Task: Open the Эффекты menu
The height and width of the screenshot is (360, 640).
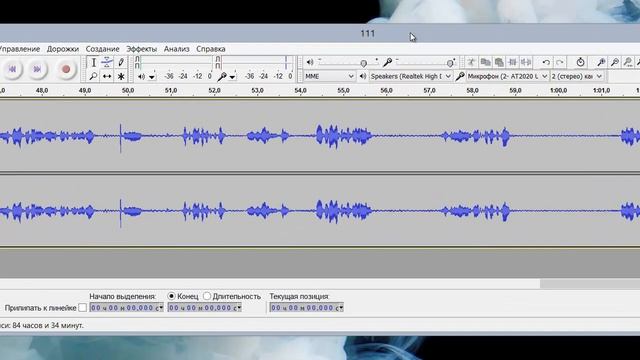Action: [141, 49]
